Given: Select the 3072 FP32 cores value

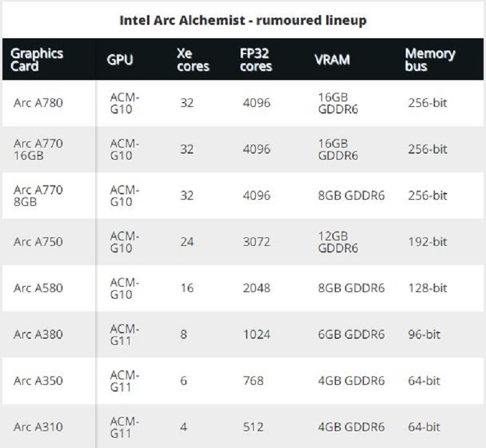Looking at the screenshot, I should [256, 242].
